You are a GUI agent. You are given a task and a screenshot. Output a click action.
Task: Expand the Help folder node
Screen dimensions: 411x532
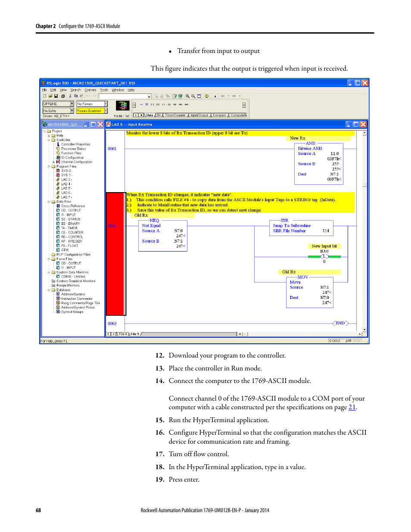click(49, 136)
